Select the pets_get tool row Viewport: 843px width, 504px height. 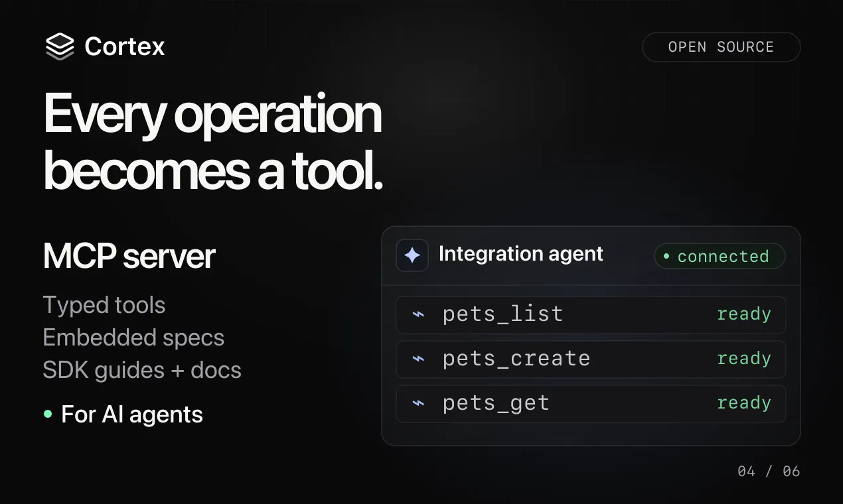point(591,403)
